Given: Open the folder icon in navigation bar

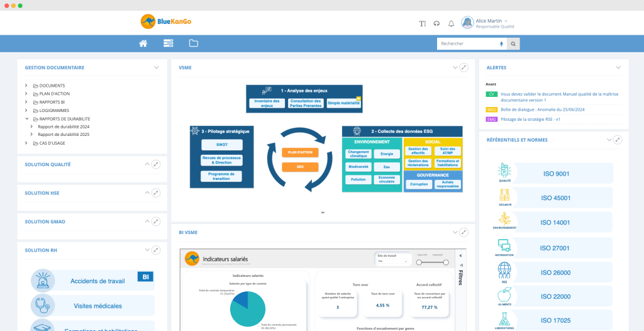Looking at the screenshot, I should (x=193, y=43).
